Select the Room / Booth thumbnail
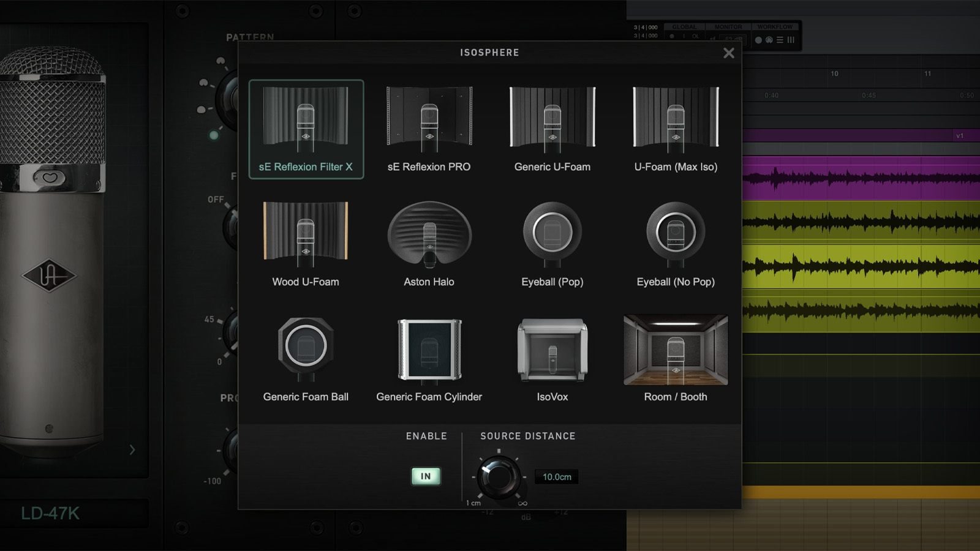The image size is (980, 551). [676, 350]
